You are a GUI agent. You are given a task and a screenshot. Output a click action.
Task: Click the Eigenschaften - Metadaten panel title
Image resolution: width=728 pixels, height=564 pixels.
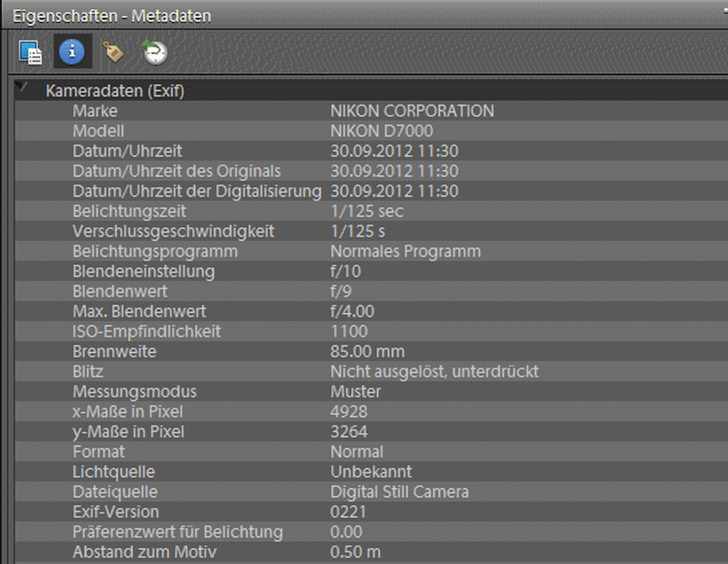coord(112,16)
